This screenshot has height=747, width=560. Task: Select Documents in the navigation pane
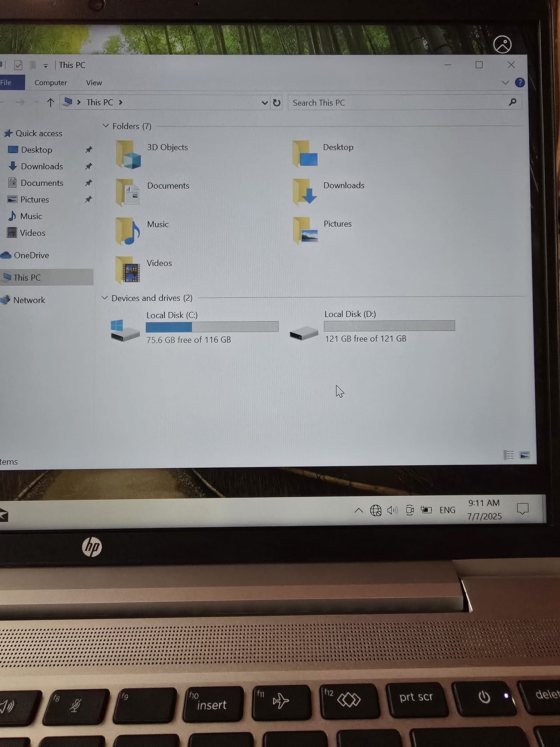click(42, 183)
